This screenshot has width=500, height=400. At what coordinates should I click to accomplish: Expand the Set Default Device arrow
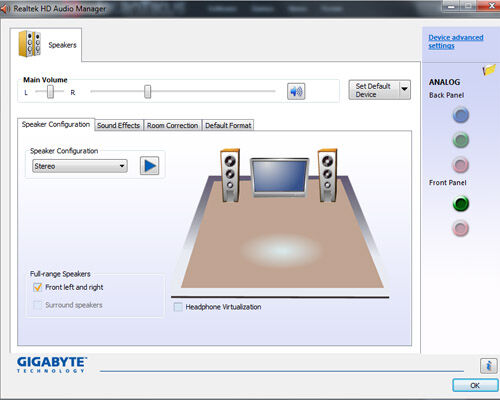coord(405,89)
